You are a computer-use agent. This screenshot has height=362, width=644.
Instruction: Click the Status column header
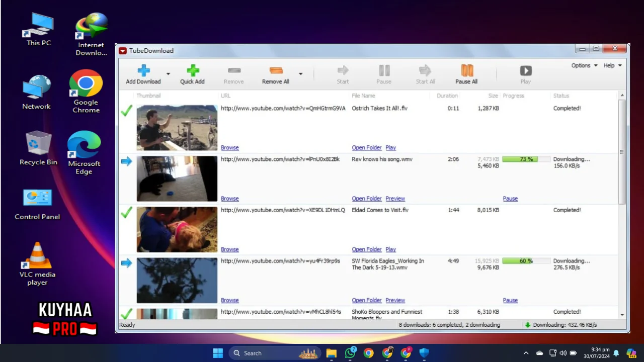561,96
